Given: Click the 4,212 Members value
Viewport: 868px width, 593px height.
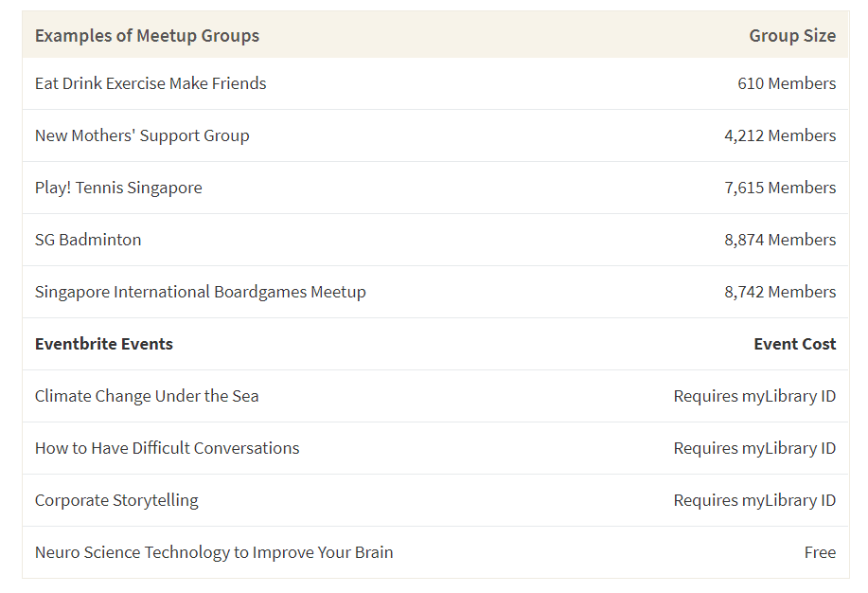Looking at the screenshot, I should pyautogui.click(x=780, y=135).
